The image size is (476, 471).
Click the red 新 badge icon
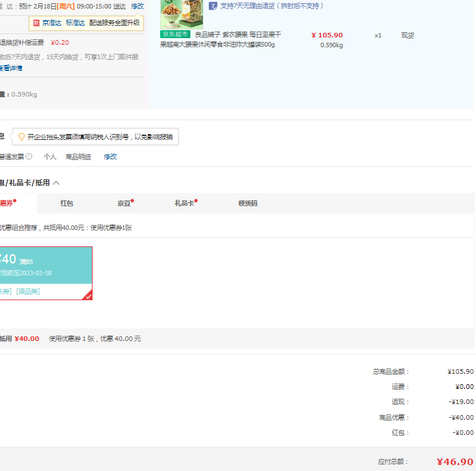point(36,23)
